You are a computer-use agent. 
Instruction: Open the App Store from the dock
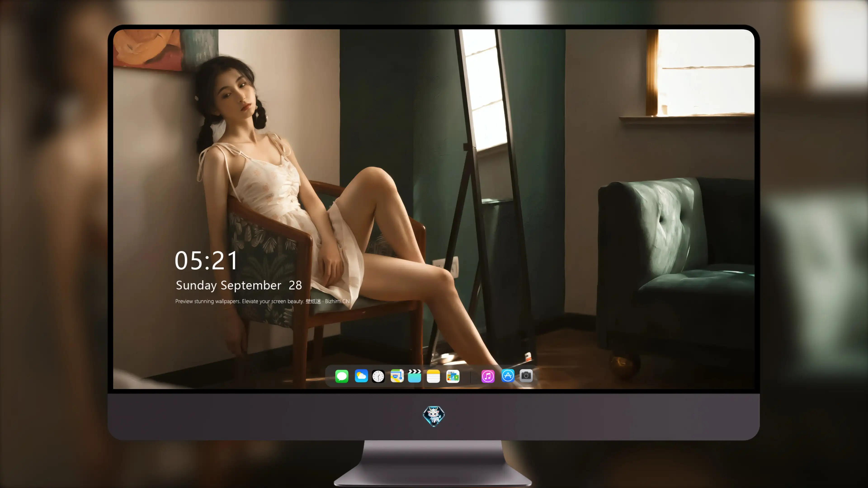pyautogui.click(x=508, y=375)
